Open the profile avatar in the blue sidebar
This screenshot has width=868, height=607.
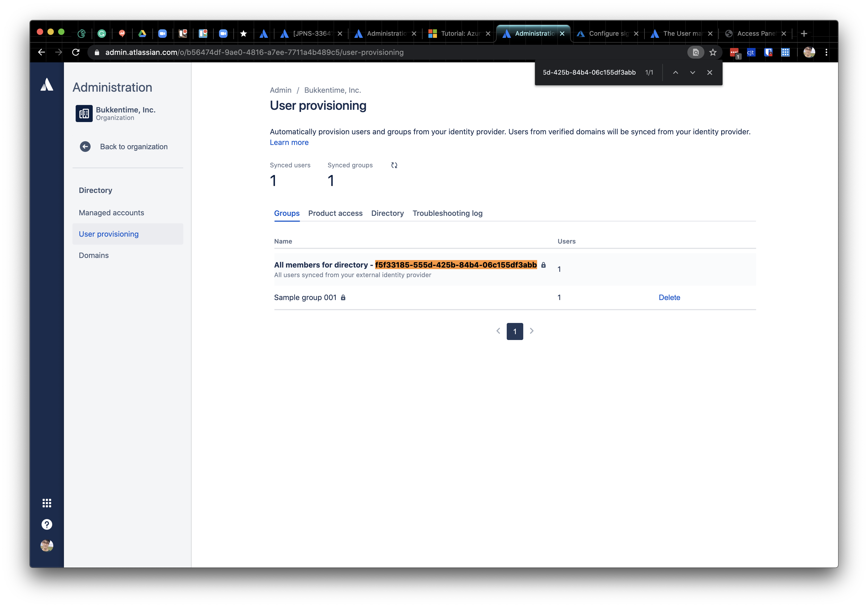click(x=47, y=545)
